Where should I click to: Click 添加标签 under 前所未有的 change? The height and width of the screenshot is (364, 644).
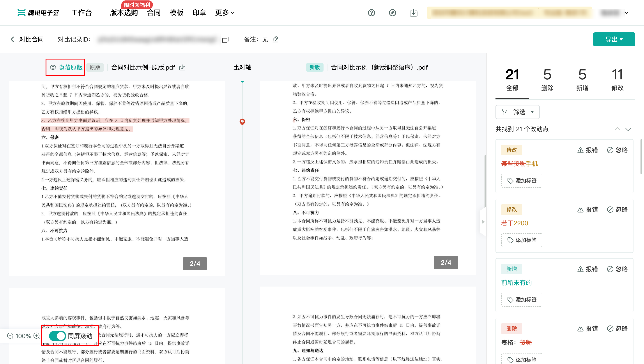tap(522, 299)
